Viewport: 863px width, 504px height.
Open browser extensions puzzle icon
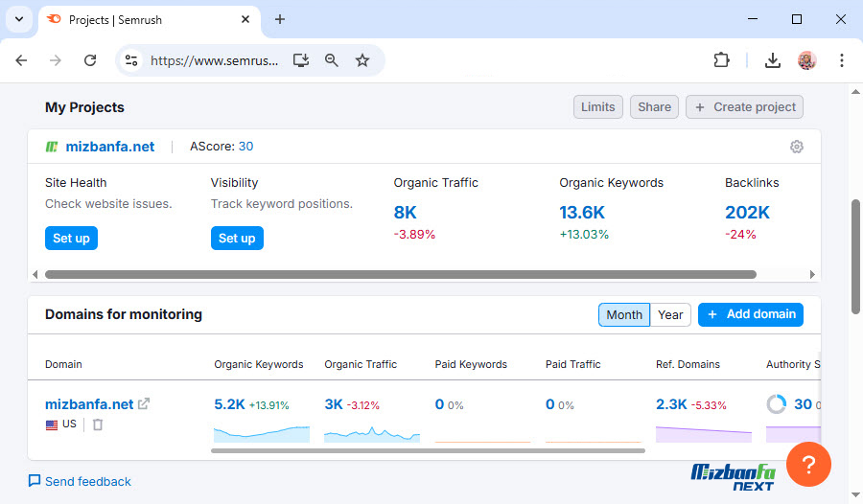tap(721, 60)
